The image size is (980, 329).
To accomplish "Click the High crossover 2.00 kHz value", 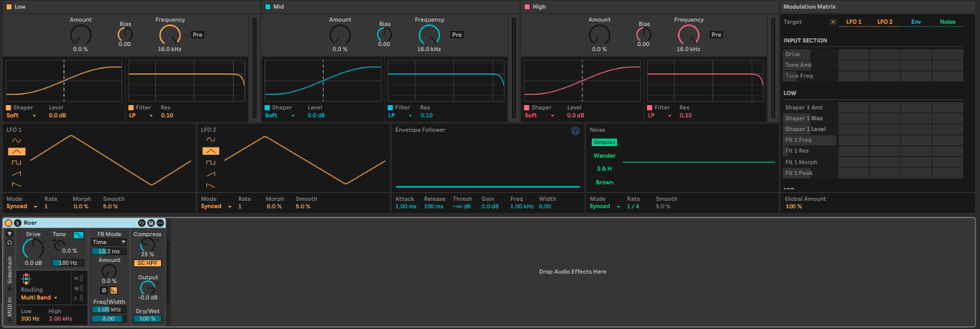I will coord(60,319).
